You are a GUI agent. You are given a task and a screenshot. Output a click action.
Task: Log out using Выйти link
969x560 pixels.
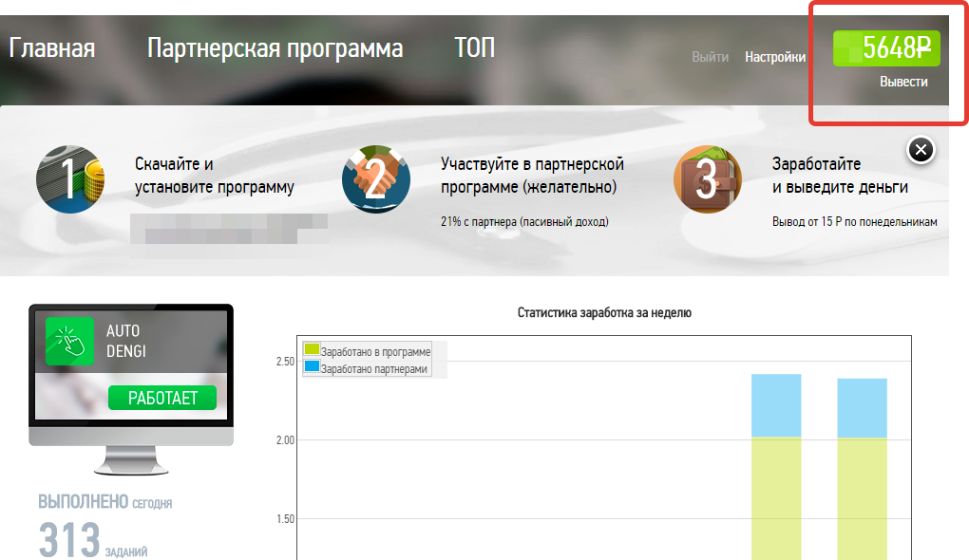[710, 57]
